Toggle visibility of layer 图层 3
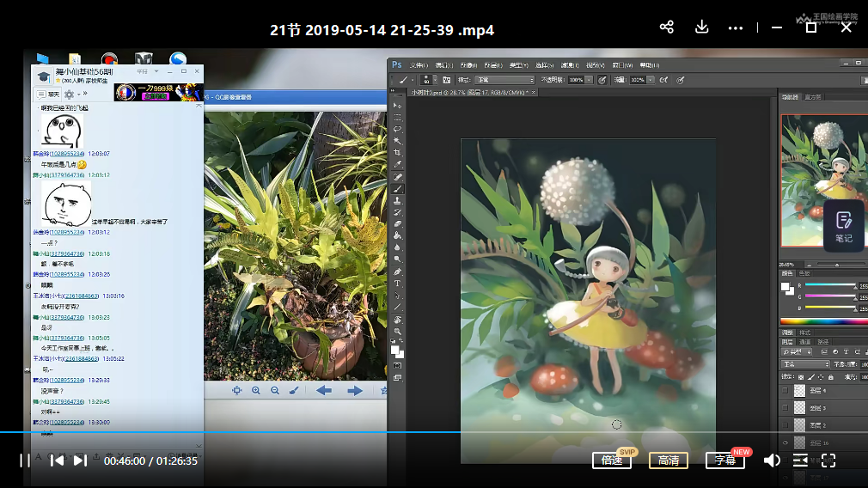This screenshot has width=868, height=488. 785,408
